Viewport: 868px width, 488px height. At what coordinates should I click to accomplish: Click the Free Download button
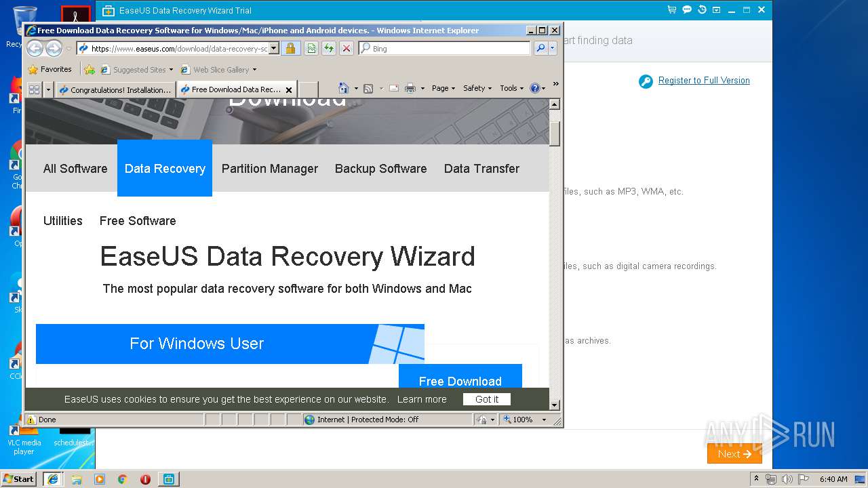click(460, 377)
